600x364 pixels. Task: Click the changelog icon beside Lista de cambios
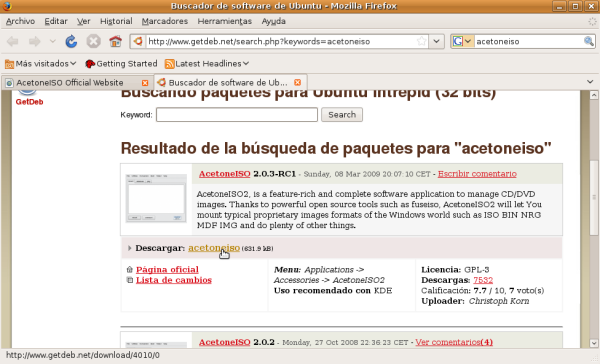coord(130,280)
